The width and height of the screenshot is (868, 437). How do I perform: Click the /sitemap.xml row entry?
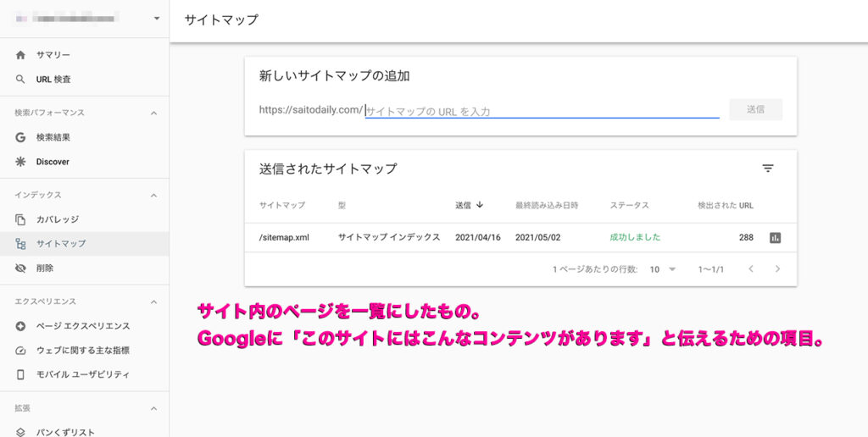[284, 237]
